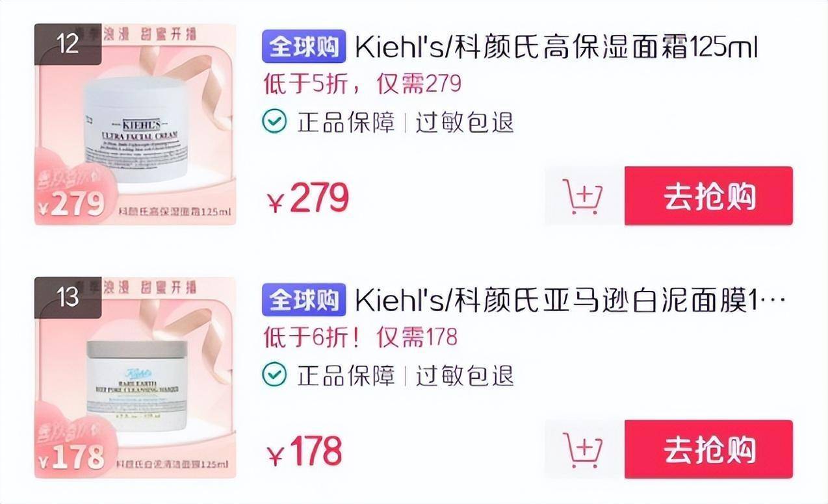Click the rank number 12 badge
Image resolution: width=828 pixels, height=504 pixels.
(x=68, y=44)
